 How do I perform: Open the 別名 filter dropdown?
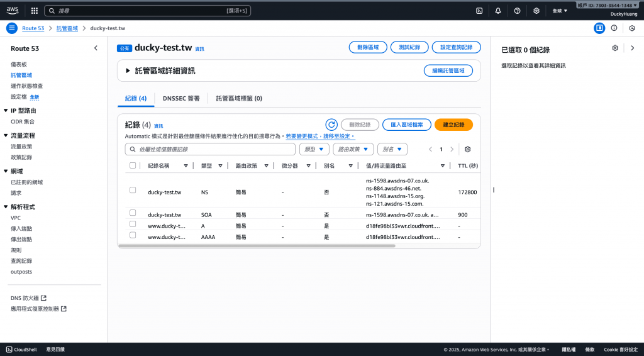coord(392,150)
